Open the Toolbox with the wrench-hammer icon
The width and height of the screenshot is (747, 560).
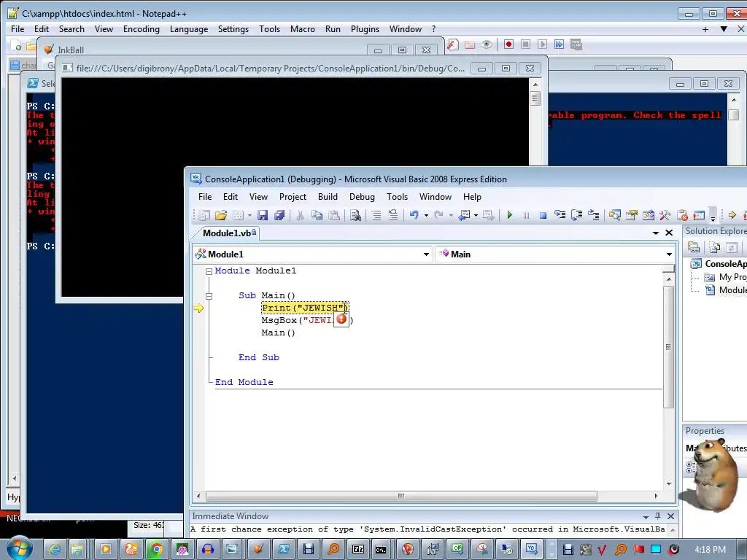[x=665, y=215]
